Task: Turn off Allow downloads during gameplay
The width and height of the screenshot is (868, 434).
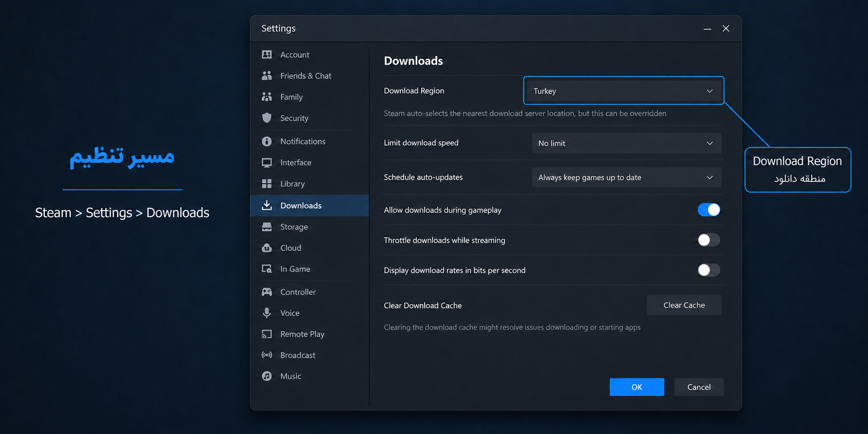Action: (708, 210)
